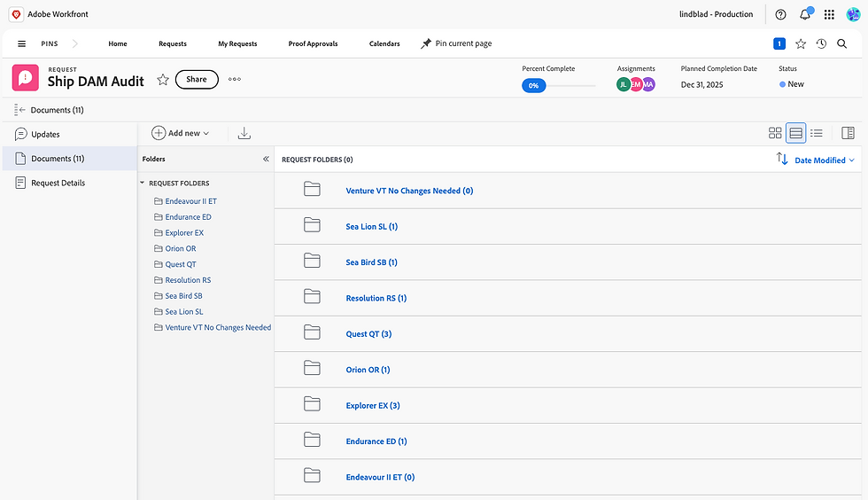The image size is (868, 500).
Task: Toggle the summary side panel
Action: click(x=848, y=133)
